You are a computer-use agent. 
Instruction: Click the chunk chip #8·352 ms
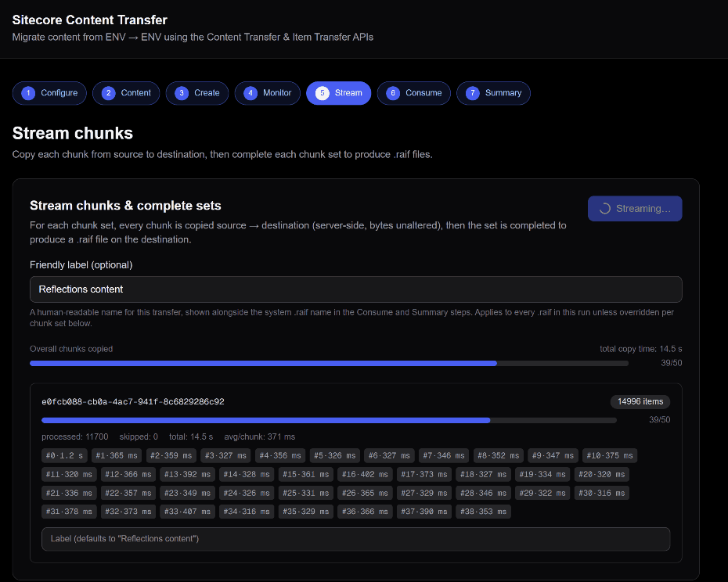point(499,456)
